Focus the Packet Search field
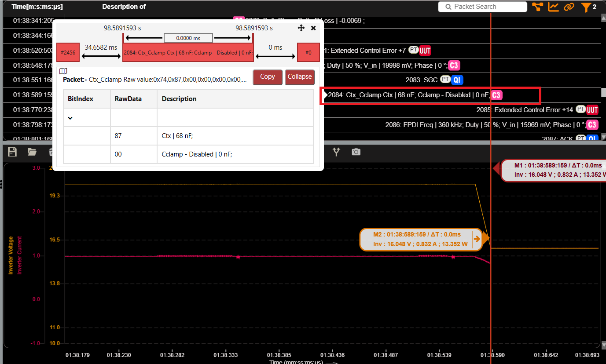This screenshot has width=606, height=364. point(483,7)
